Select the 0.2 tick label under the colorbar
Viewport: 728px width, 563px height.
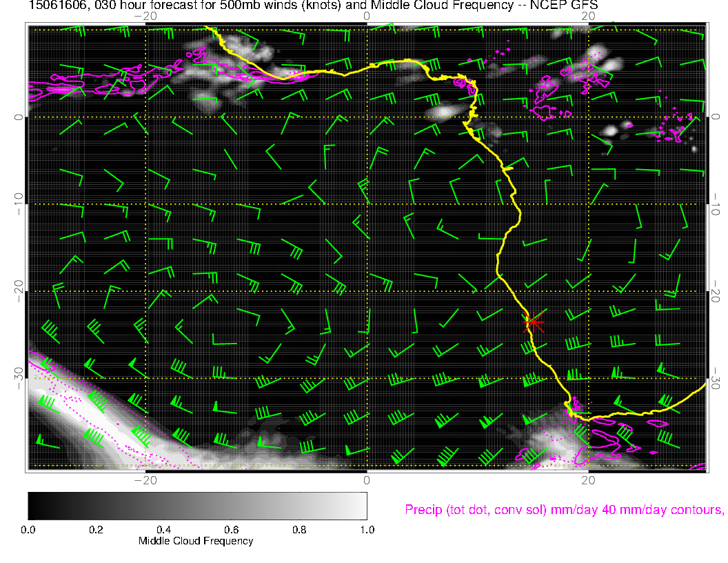point(96,530)
